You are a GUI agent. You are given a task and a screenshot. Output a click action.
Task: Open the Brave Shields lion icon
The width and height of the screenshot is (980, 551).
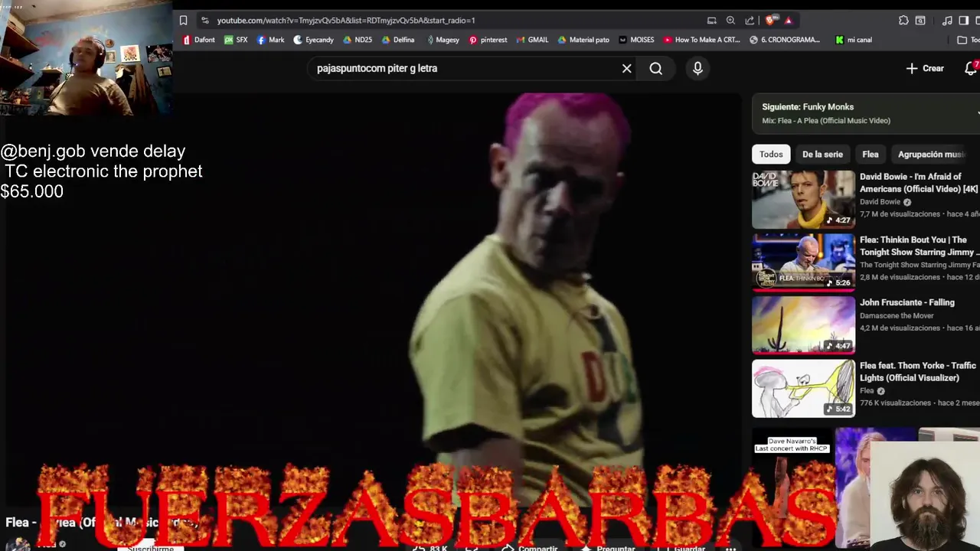(x=770, y=21)
